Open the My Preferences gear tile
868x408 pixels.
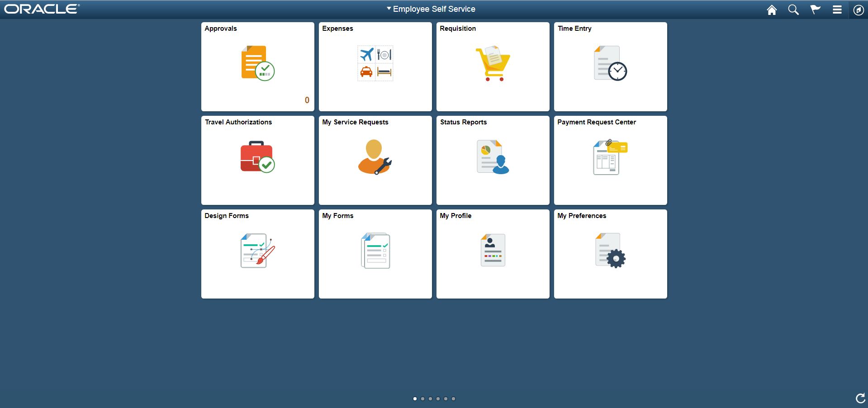(610, 254)
